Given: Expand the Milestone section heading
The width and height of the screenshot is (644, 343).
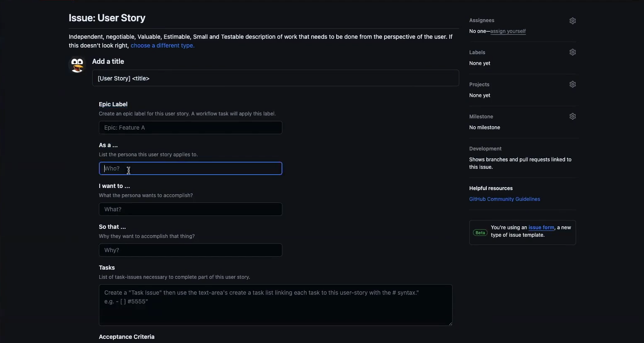Looking at the screenshot, I should pyautogui.click(x=481, y=117).
